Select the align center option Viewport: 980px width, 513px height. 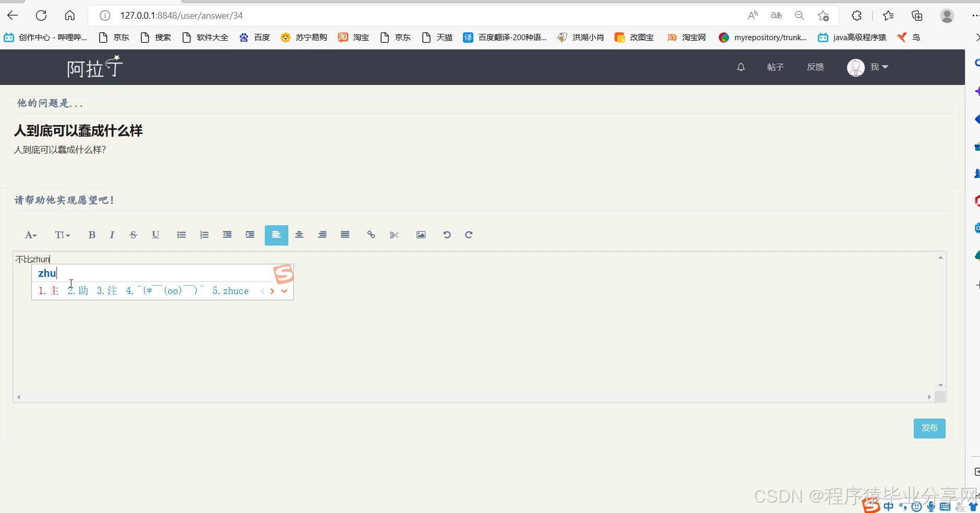coord(299,235)
